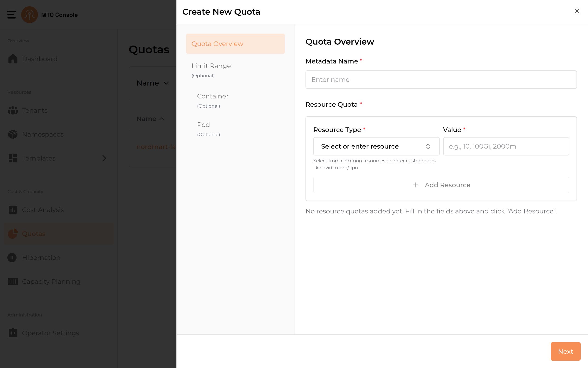The width and height of the screenshot is (588, 368).
Task: Click the Resource Type up-down chevrons
Action: (x=428, y=146)
